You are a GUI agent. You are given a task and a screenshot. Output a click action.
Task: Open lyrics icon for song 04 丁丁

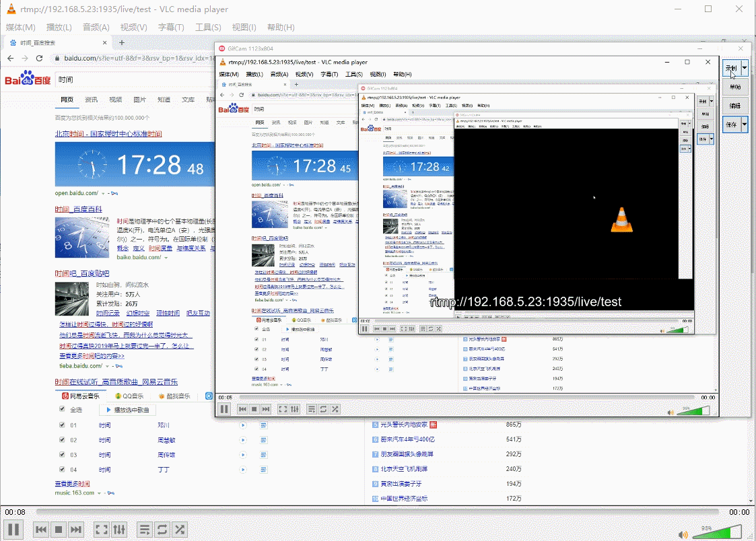click(x=264, y=470)
